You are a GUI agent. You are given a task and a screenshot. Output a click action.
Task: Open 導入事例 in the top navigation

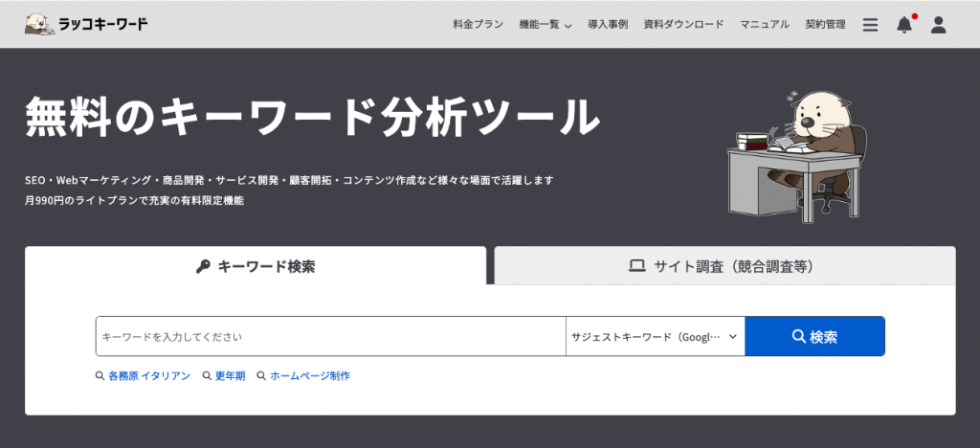(608, 24)
